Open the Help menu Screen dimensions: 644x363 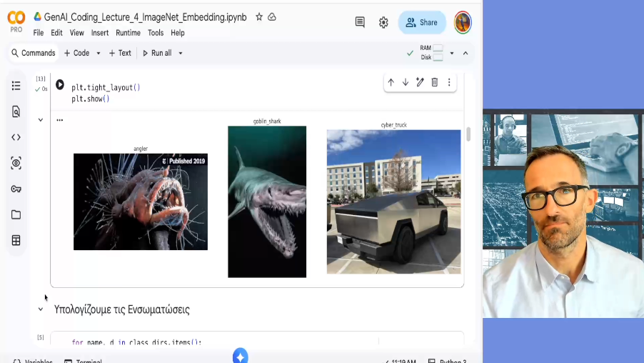[178, 33]
